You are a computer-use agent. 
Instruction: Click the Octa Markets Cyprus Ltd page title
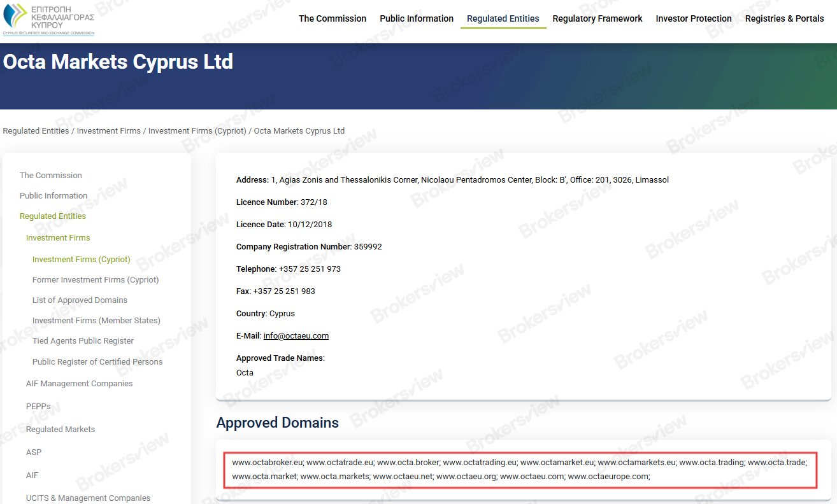pyautogui.click(x=118, y=62)
